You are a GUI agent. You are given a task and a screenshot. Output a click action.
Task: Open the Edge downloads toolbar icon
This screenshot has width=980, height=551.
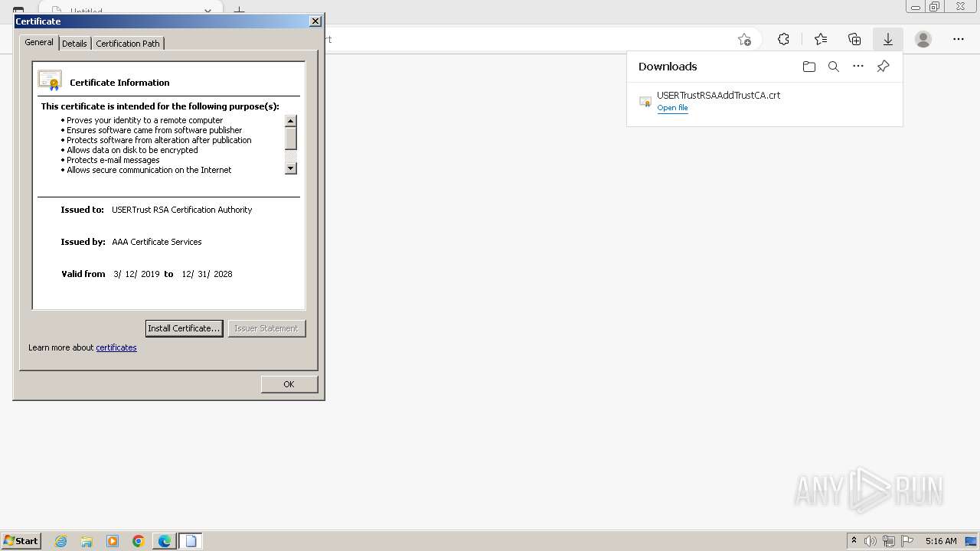(x=888, y=39)
